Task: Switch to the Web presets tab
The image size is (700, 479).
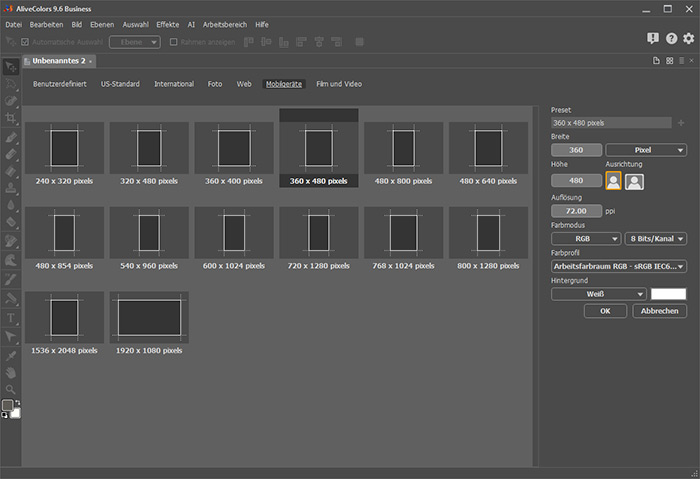Action: pos(244,84)
